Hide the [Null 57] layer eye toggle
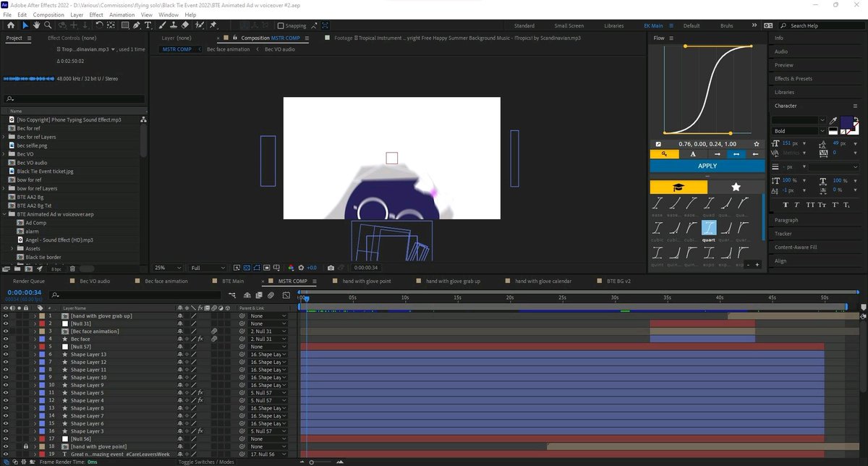The height and width of the screenshot is (466, 868). tap(5, 347)
